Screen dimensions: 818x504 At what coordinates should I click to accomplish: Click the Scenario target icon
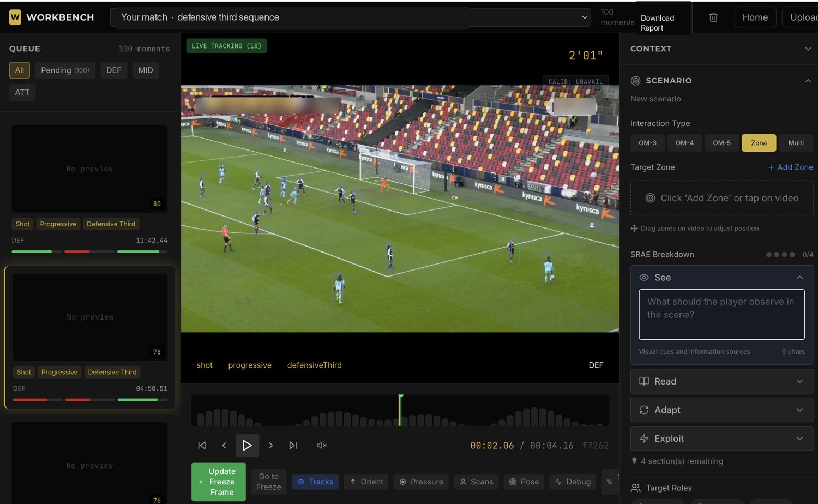pos(635,81)
